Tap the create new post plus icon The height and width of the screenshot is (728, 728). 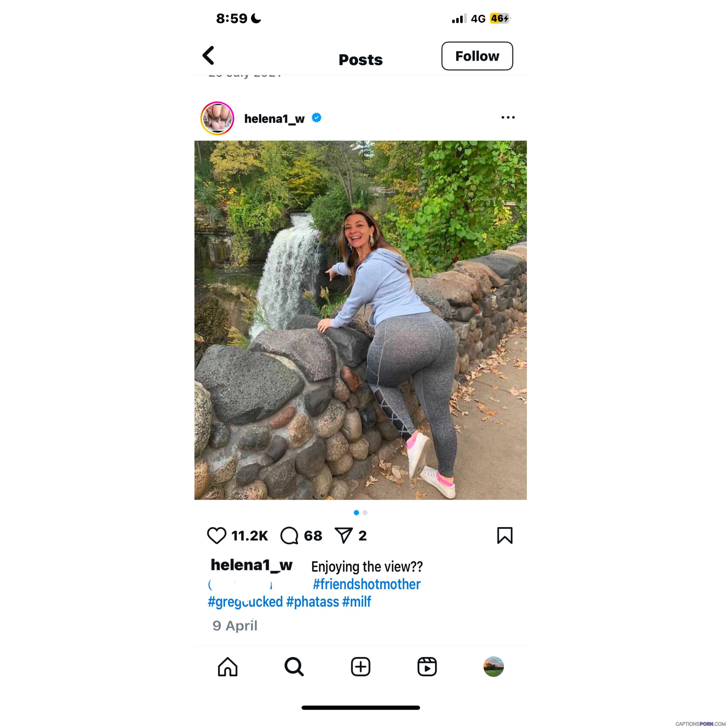[x=361, y=667]
